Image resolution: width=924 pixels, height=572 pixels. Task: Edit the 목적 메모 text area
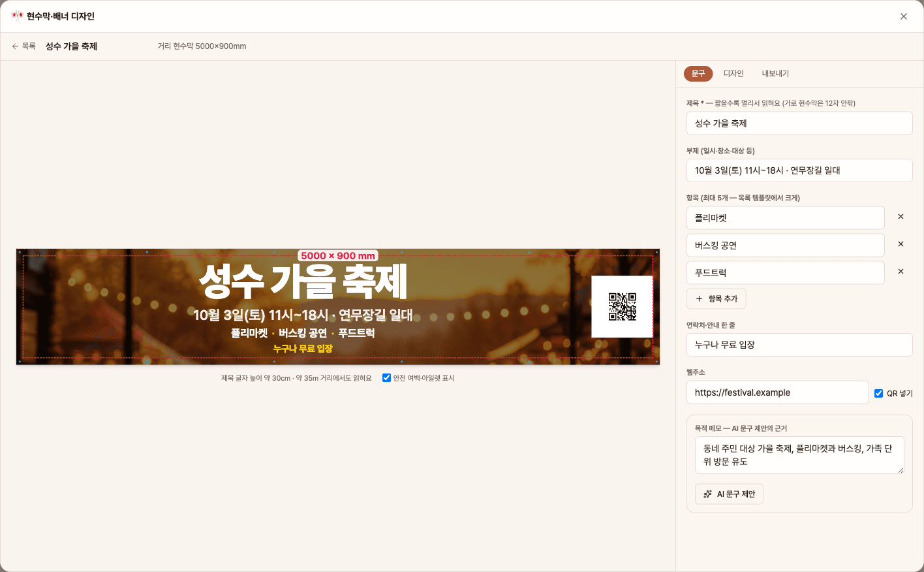pos(799,455)
